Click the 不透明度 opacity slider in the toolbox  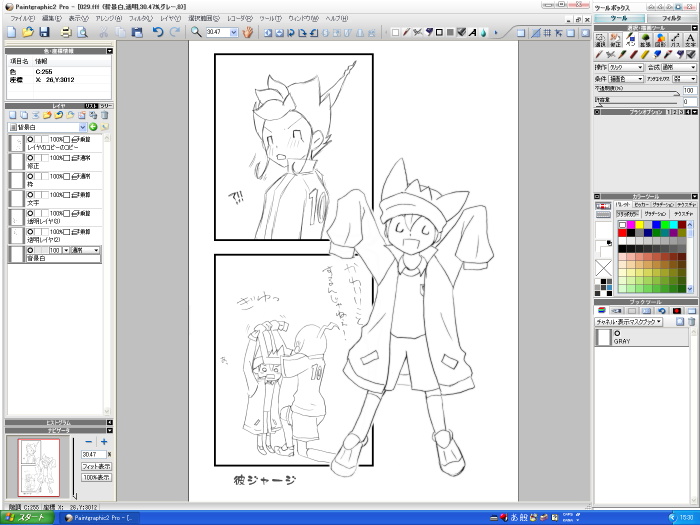point(638,93)
